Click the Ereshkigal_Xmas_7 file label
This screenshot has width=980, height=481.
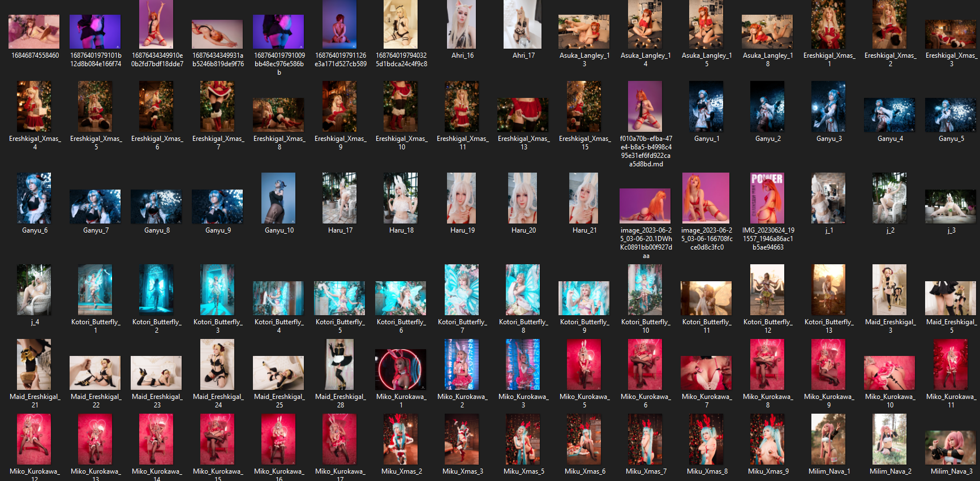218,143
